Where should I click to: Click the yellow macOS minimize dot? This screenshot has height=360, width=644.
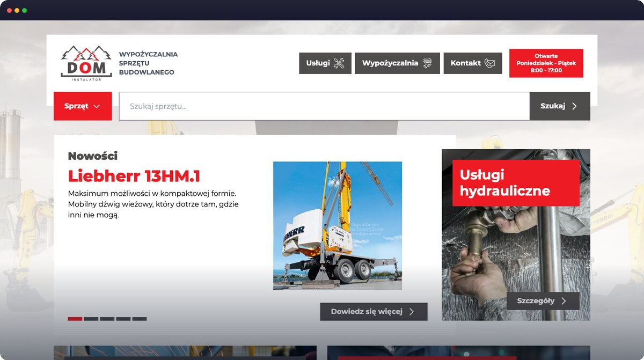[17, 10]
